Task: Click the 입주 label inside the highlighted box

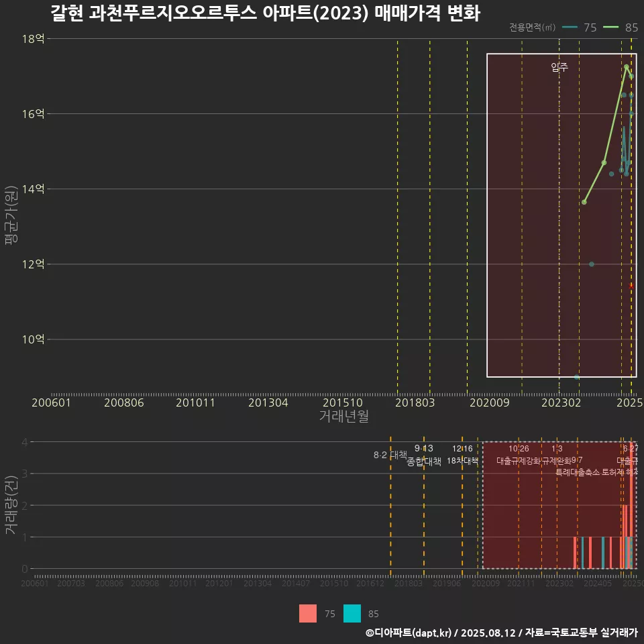Action: pyautogui.click(x=559, y=67)
